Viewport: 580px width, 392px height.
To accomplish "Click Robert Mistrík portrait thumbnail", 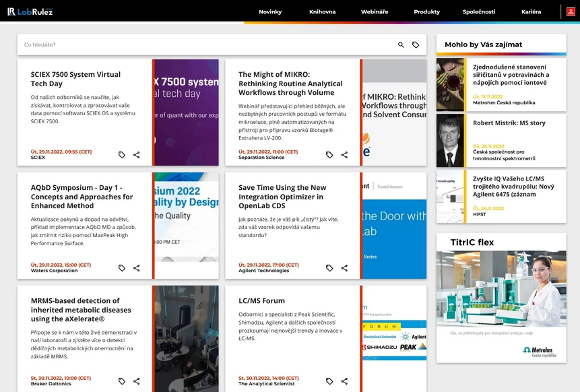I will tap(450, 141).
